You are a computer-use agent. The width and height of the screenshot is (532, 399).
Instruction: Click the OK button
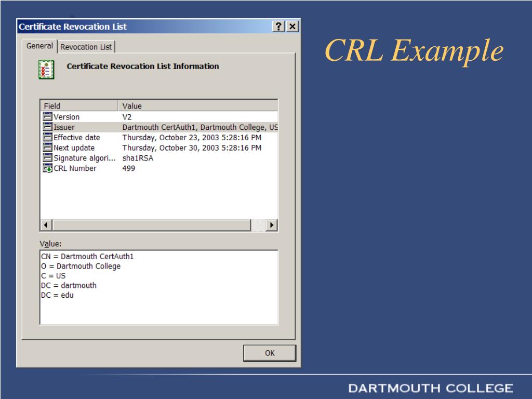point(270,353)
